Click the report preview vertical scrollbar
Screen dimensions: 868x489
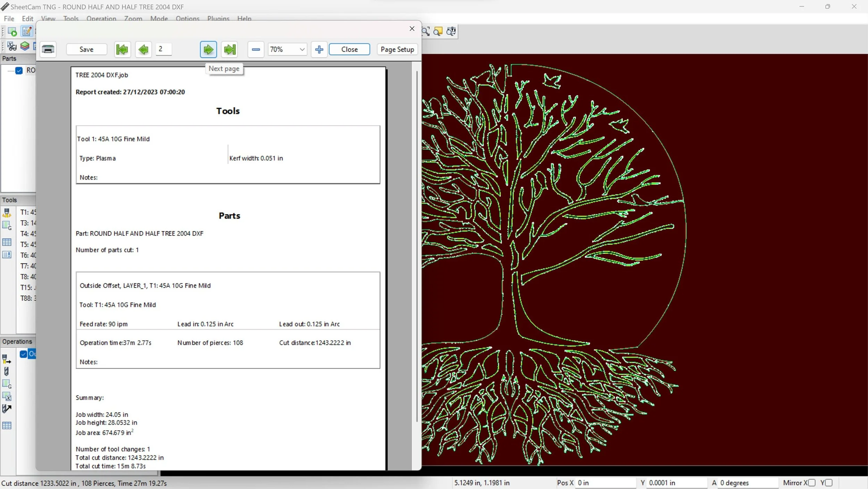coord(416,246)
